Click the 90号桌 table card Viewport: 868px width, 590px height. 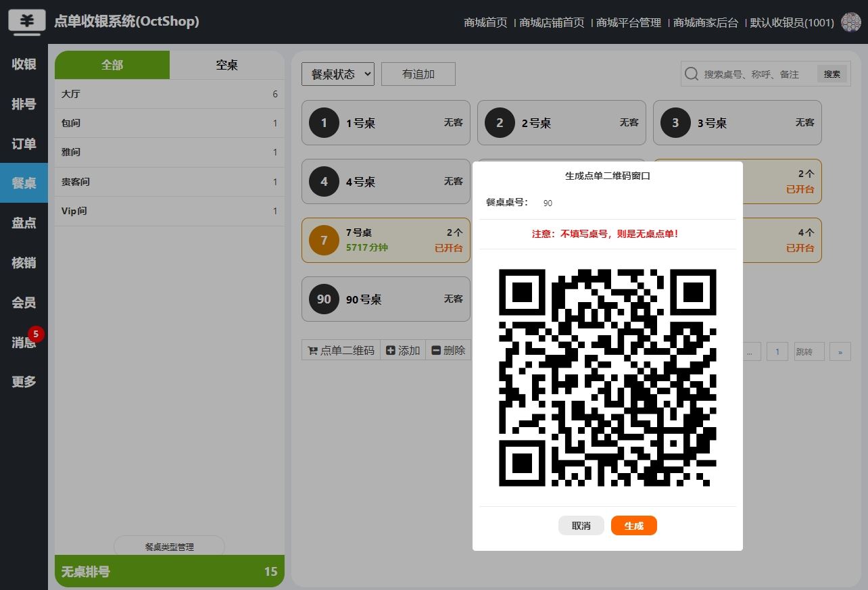pyautogui.click(x=386, y=299)
